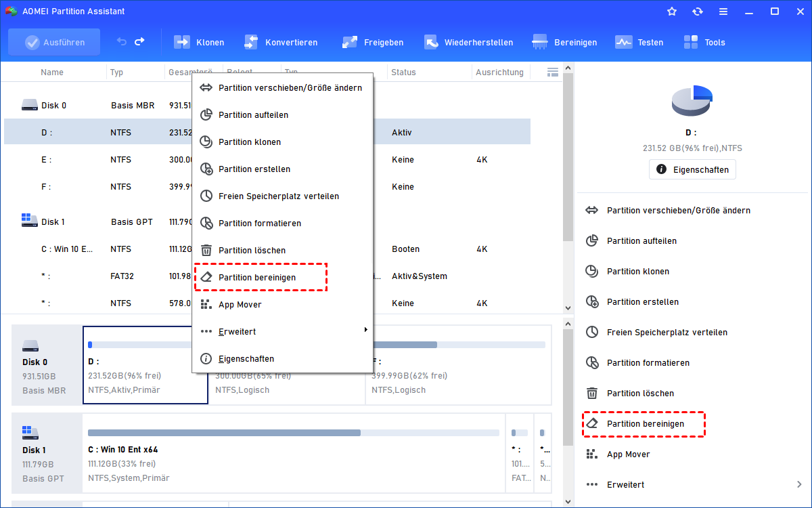Choose Freien Speicherplatz verteilen in context menu
Image resolution: width=812 pixels, height=508 pixels.
coord(283,196)
